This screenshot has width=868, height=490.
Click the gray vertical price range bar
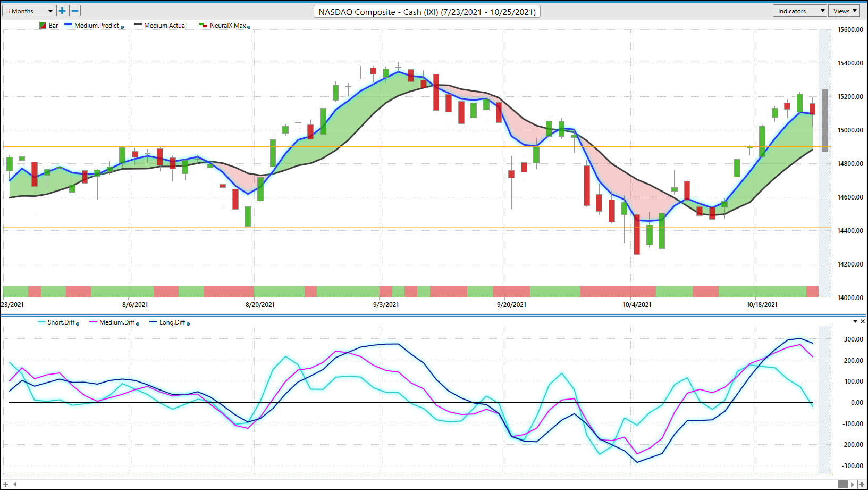point(825,120)
